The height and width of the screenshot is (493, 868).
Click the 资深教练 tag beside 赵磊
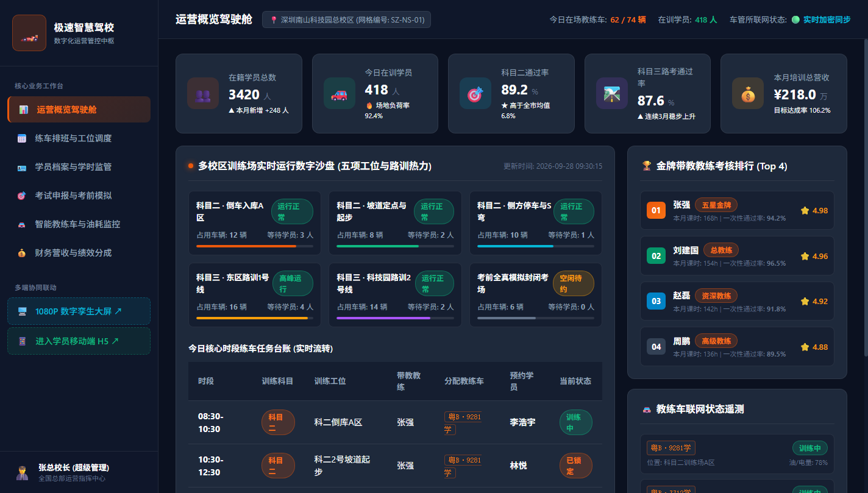point(716,296)
